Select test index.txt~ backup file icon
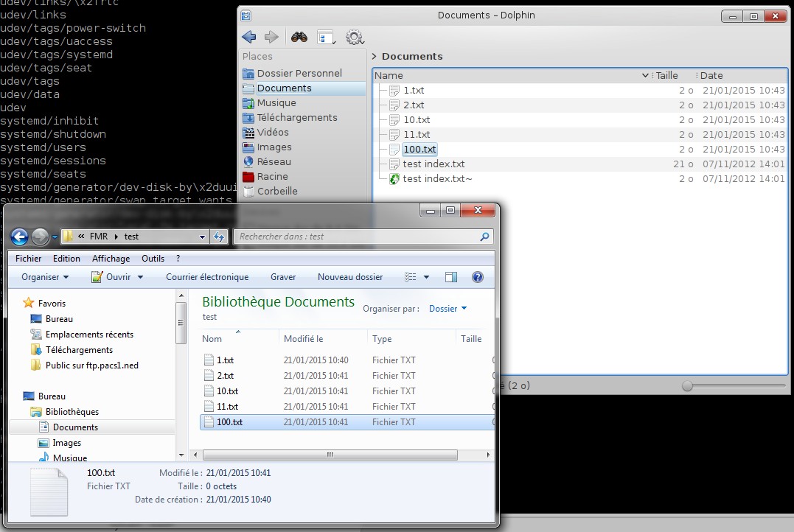The height and width of the screenshot is (532, 794). pyautogui.click(x=394, y=178)
